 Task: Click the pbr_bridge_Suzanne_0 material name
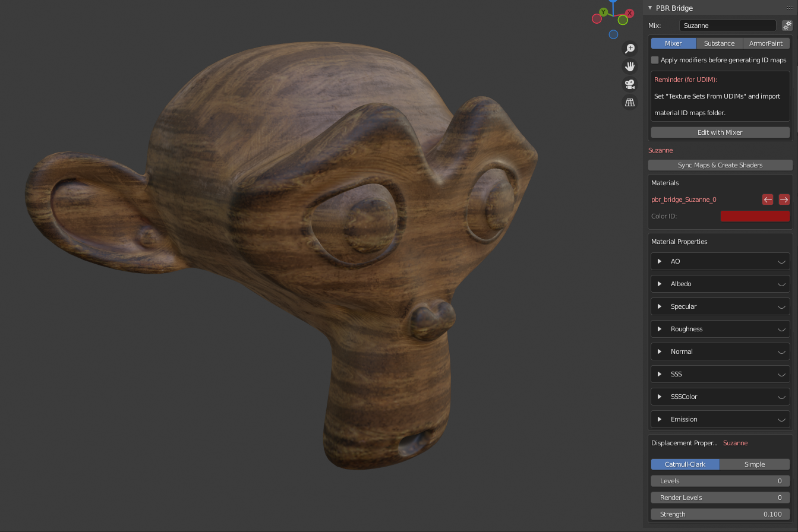click(684, 199)
